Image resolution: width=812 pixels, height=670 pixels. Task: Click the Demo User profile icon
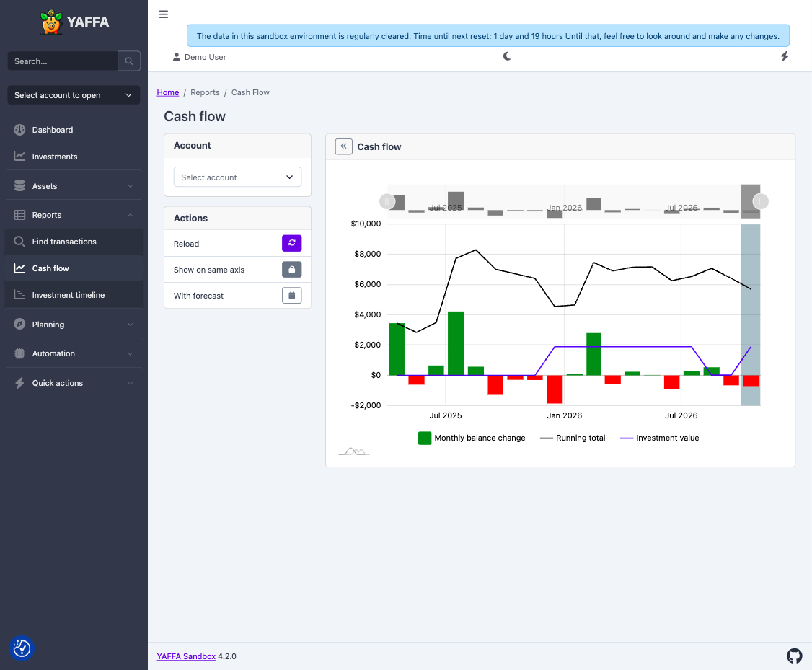tap(177, 57)
